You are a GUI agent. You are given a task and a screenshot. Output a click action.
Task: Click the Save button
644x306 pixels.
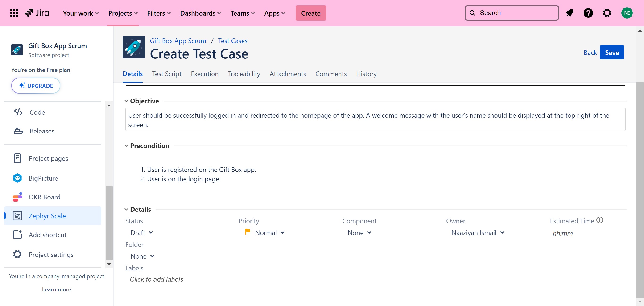[612, 53]
